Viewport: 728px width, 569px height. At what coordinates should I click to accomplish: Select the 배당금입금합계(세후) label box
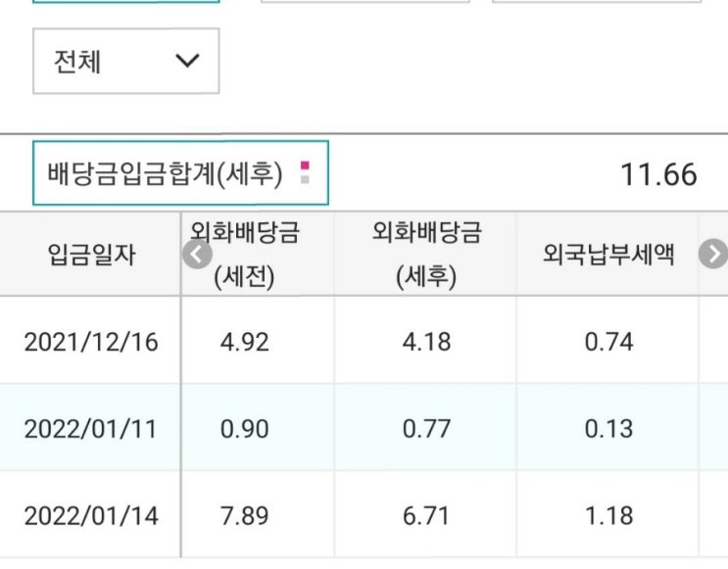[x=166, y=174]
